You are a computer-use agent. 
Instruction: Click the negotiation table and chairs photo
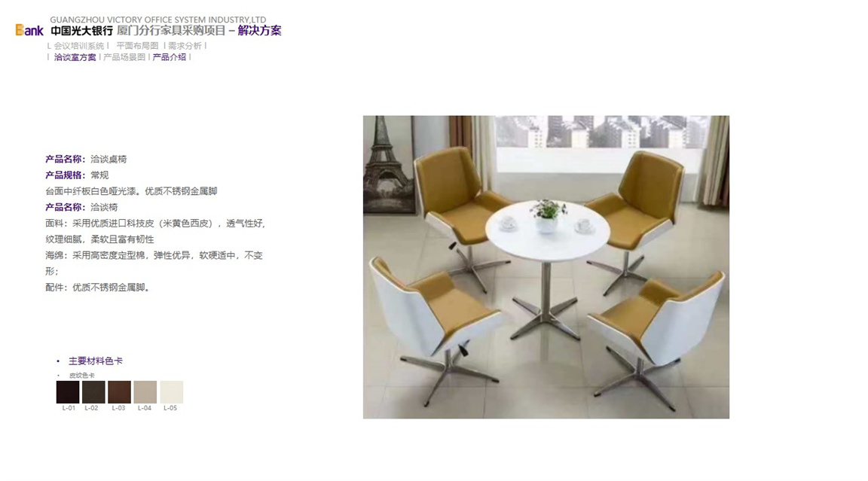click(546, 267)
